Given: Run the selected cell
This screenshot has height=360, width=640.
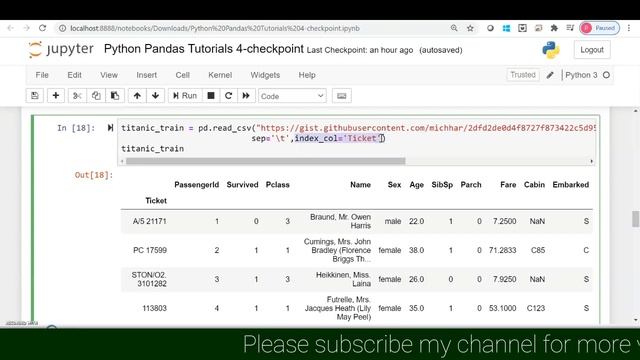Looking at the screenshot, I should [185, 96].
